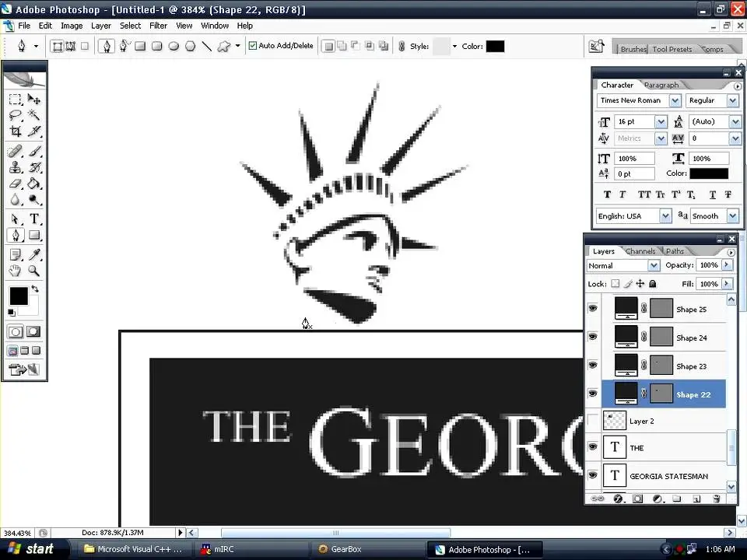Select the Magic Wand tool
This screenshot has width=747, height=560.
coord(33,115)
